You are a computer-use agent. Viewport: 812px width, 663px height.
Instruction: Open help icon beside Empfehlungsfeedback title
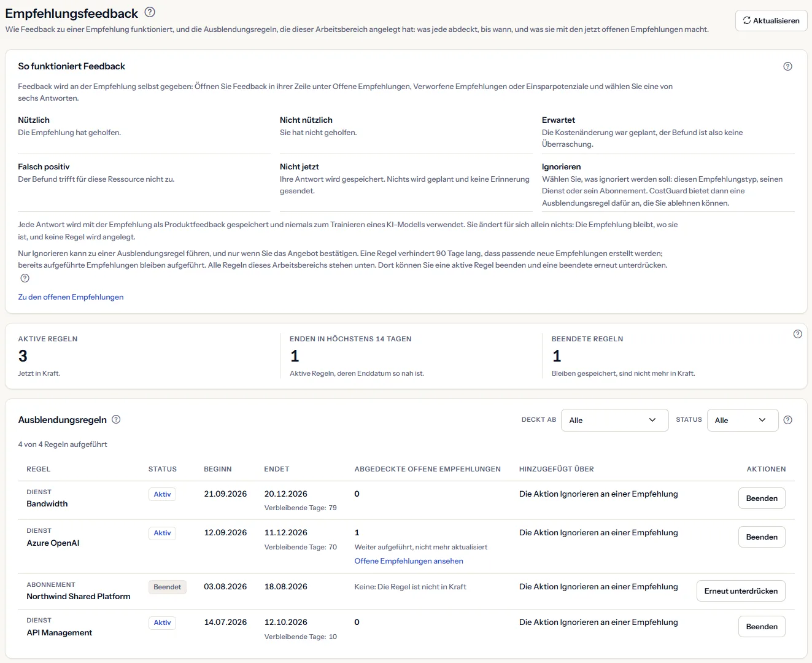(x=150, y=12)
